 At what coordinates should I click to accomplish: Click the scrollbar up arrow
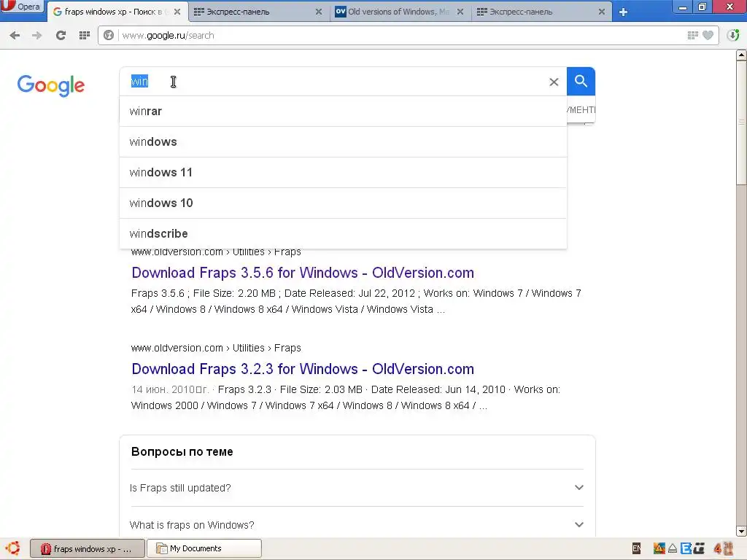coord(741,55)
